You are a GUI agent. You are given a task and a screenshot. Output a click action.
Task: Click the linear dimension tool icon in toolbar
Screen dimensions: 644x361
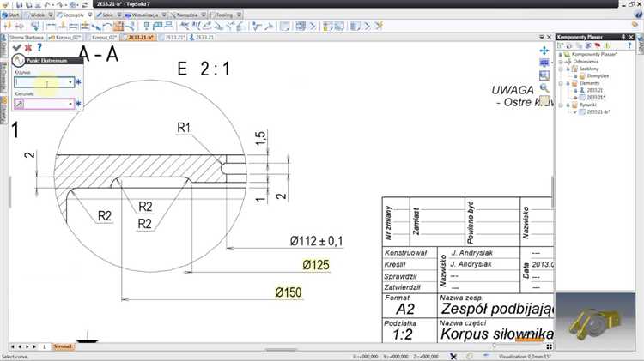(x=51, y=27)
